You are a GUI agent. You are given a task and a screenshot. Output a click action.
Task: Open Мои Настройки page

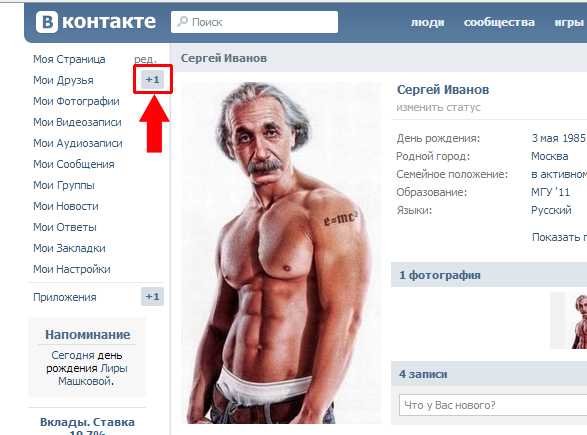click(72, 269)
